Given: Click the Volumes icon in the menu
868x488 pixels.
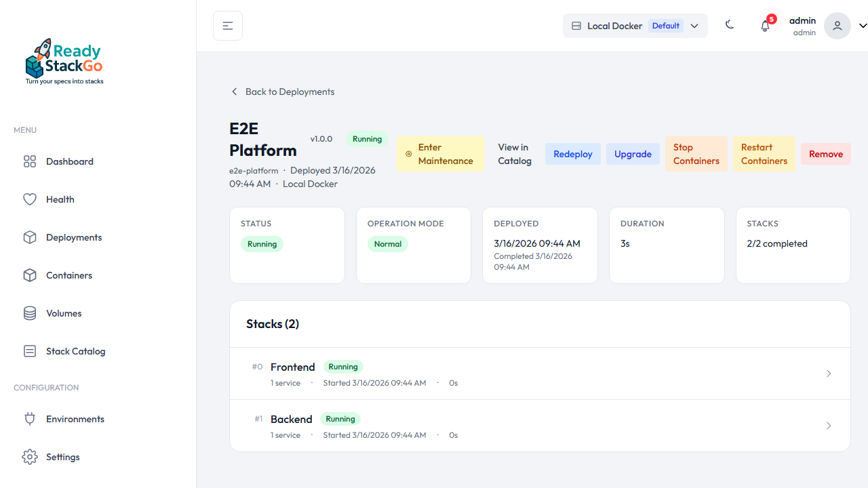Looking at the screenshot, I should tap(30, 313).
